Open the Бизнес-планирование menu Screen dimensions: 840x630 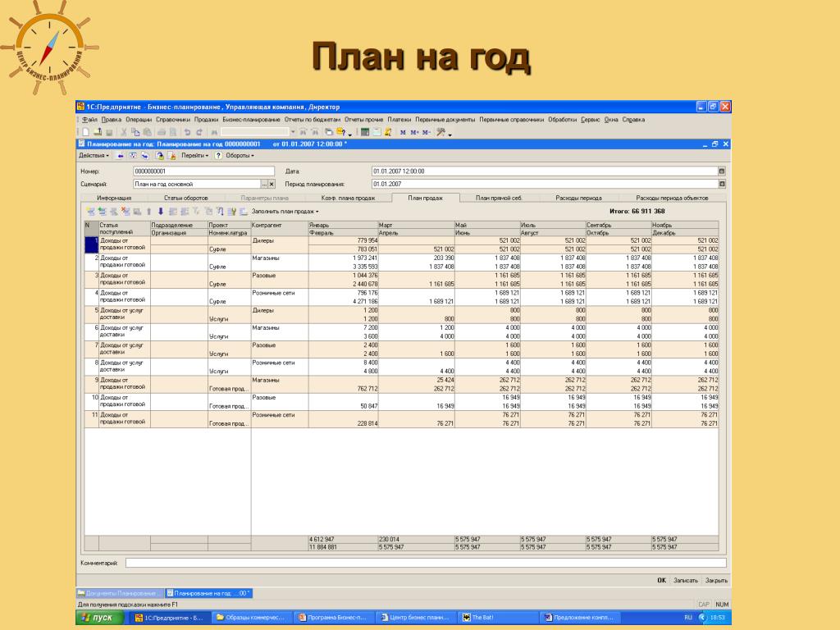251,120
